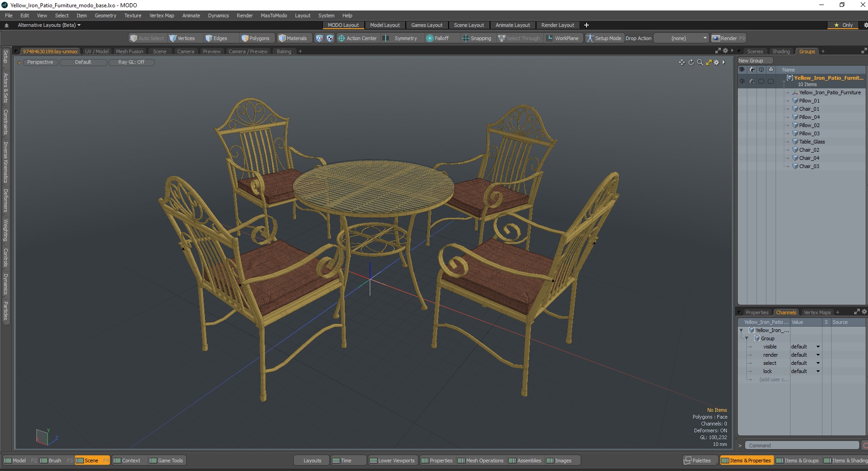Toggle Select Through option
The image size is (868, 471).
[x=519, y=38]
